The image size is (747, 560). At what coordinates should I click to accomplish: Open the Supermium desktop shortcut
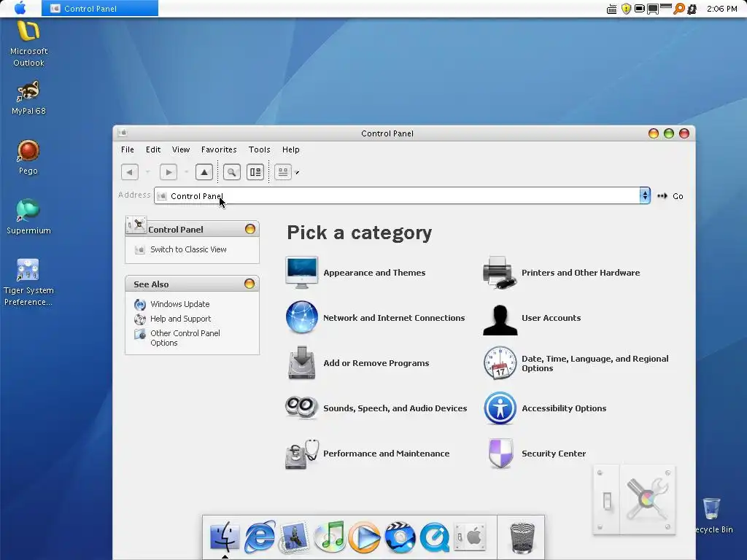click(28, 217)
